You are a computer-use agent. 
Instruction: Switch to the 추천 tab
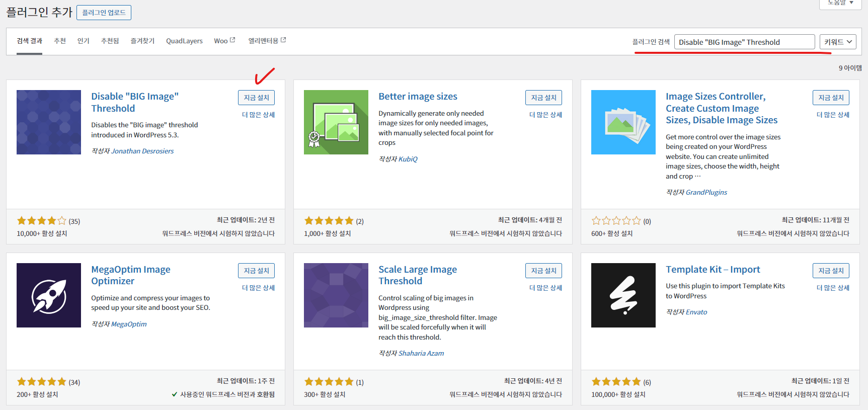(x=60, y=41)
